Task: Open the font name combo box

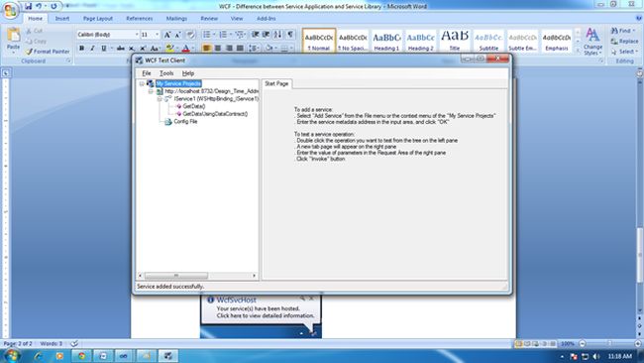Action: pyautogui.click(x=108, y=35)
